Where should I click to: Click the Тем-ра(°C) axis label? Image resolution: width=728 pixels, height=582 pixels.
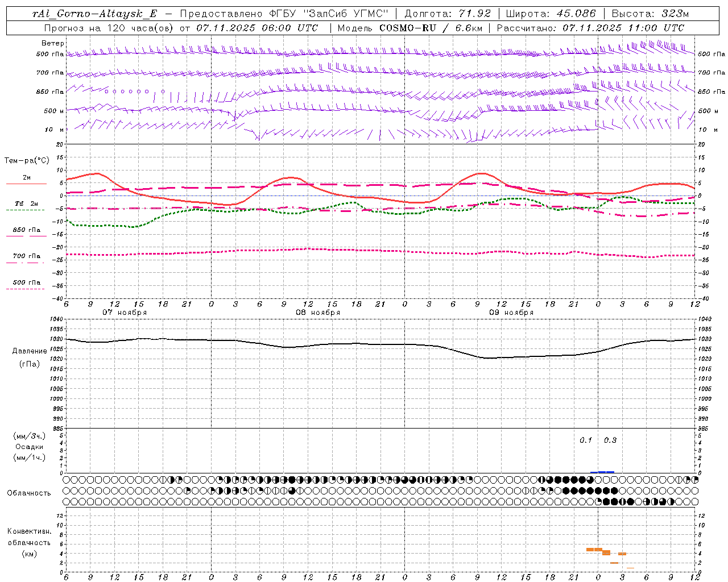pyautogui.click(x=27, y=161)
